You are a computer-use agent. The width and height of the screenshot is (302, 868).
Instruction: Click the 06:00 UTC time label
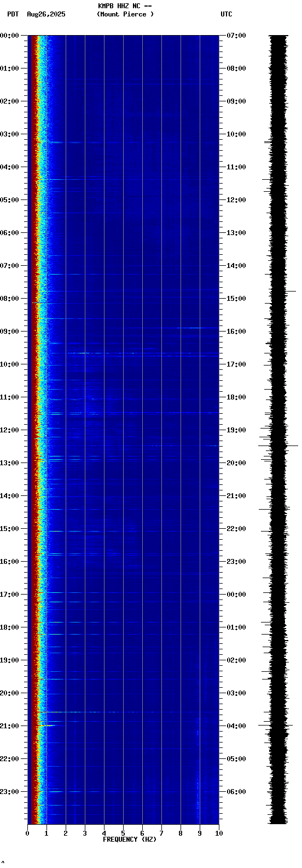click(236, 792)
